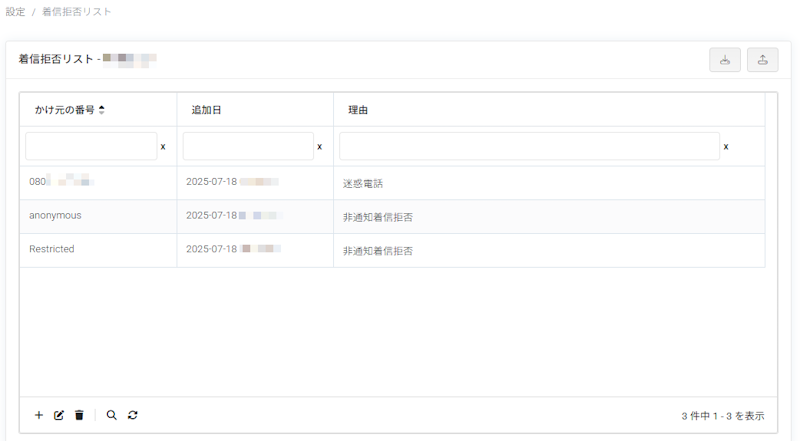Click the export (upload arrow) button

coord(762,60)
